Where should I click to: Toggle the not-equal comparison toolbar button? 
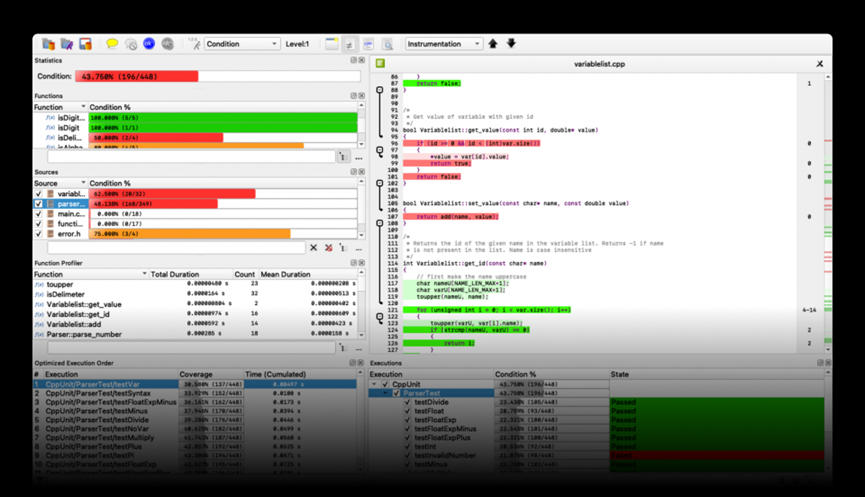point(350,45)
